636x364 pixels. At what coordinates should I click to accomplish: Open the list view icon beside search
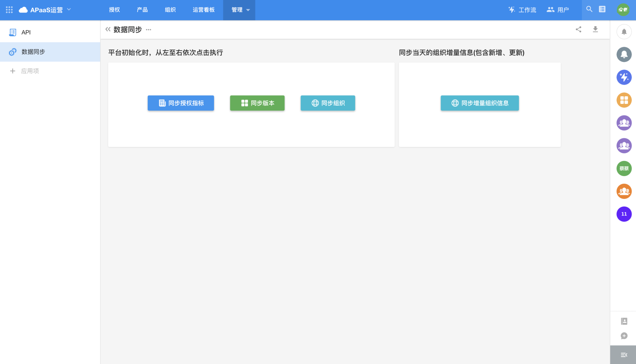602,9
